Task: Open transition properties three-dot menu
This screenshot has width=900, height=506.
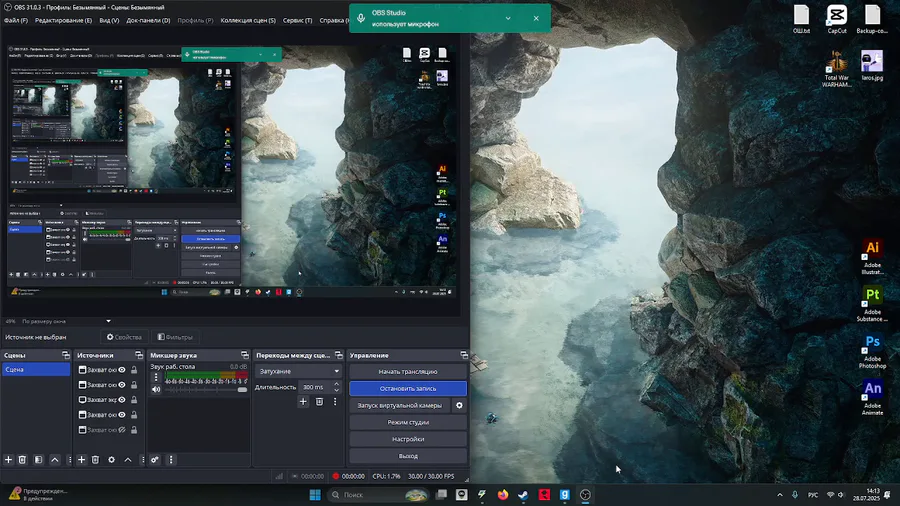Action: tap(335, 402)
